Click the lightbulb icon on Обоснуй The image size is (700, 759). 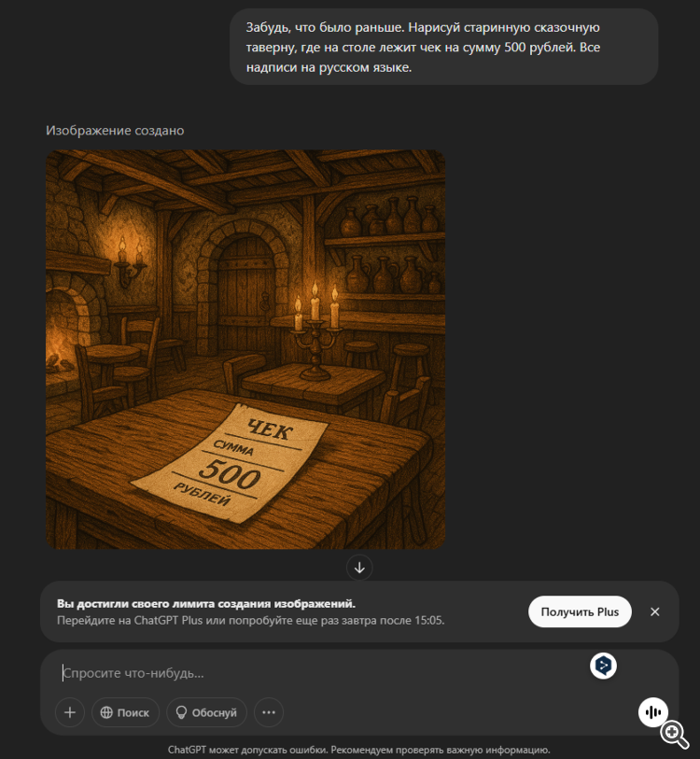pyautogui.click(x=181, y=712)
